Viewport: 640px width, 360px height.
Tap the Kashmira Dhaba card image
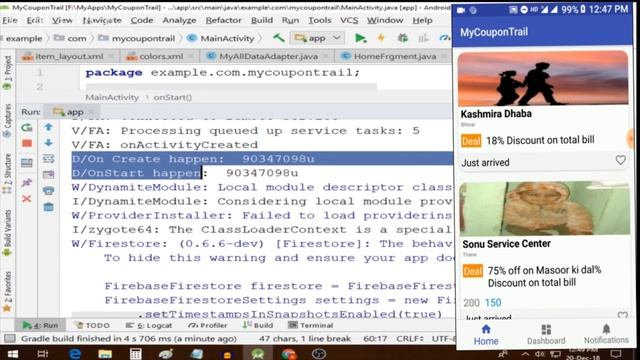543,78
